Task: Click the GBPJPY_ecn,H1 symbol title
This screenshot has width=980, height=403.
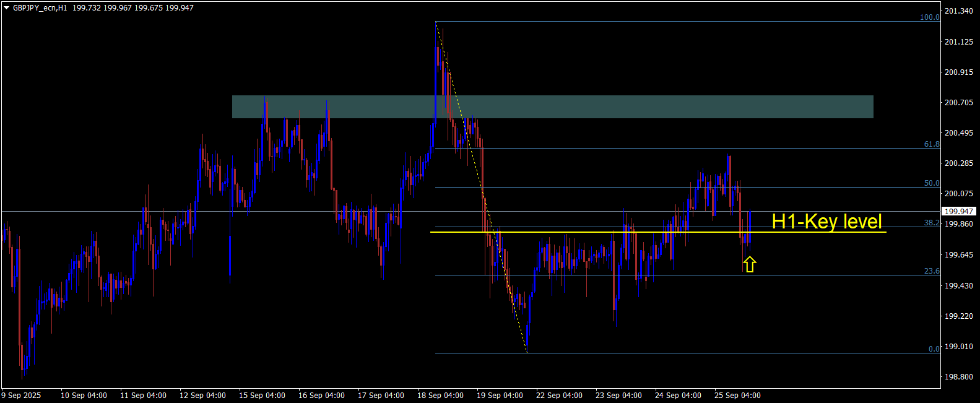Action: click(40, 8)
